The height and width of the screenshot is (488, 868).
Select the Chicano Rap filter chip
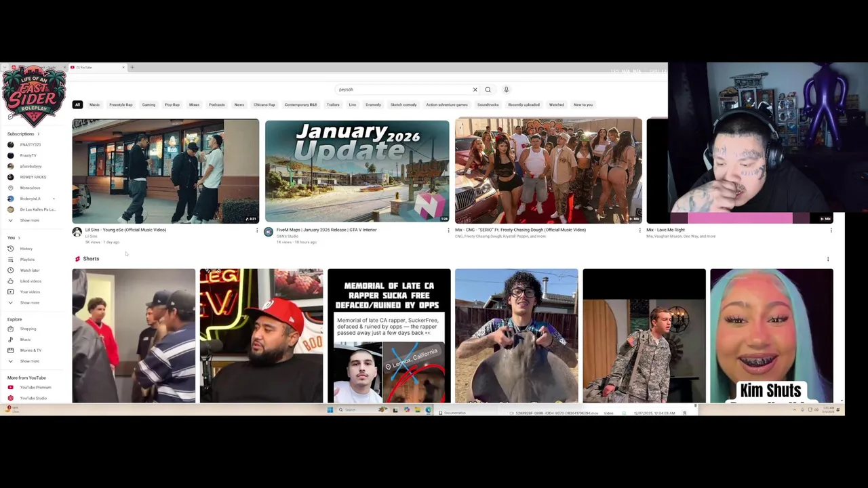point(264,104)
